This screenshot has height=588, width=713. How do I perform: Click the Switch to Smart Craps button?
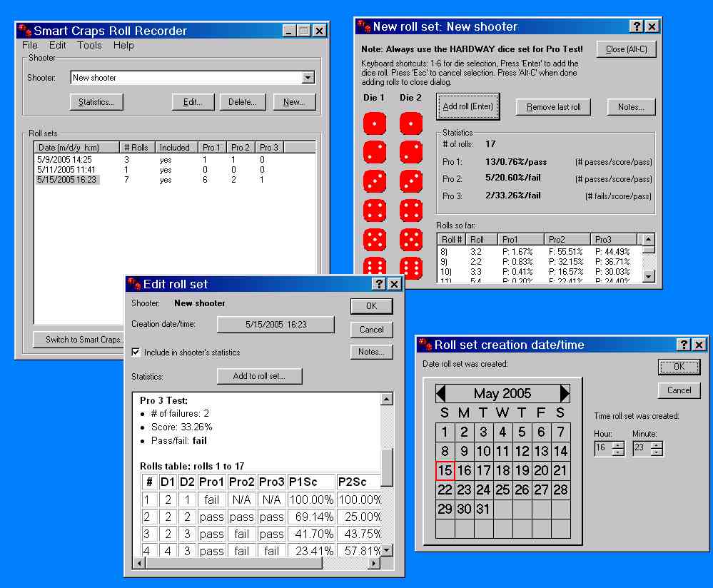(x=79, y=339)
